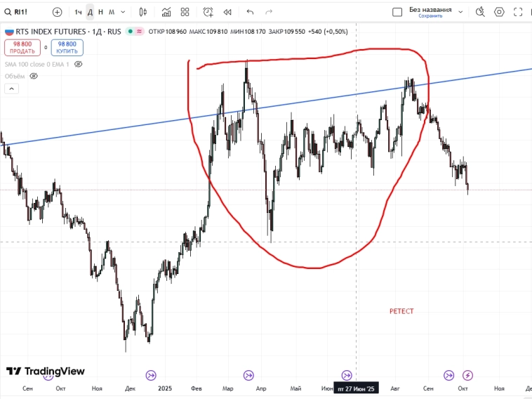Click the Авг label on time axis

click(395, 388)
